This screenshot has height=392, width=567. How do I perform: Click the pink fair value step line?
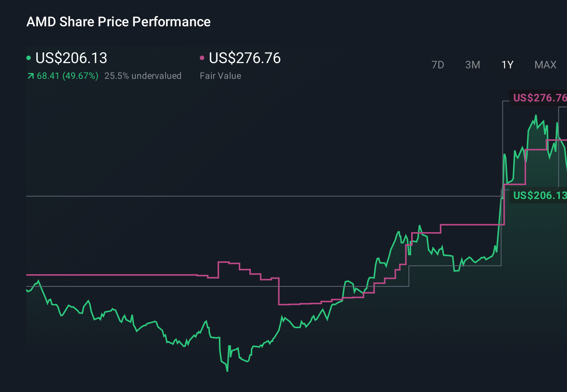113,275
